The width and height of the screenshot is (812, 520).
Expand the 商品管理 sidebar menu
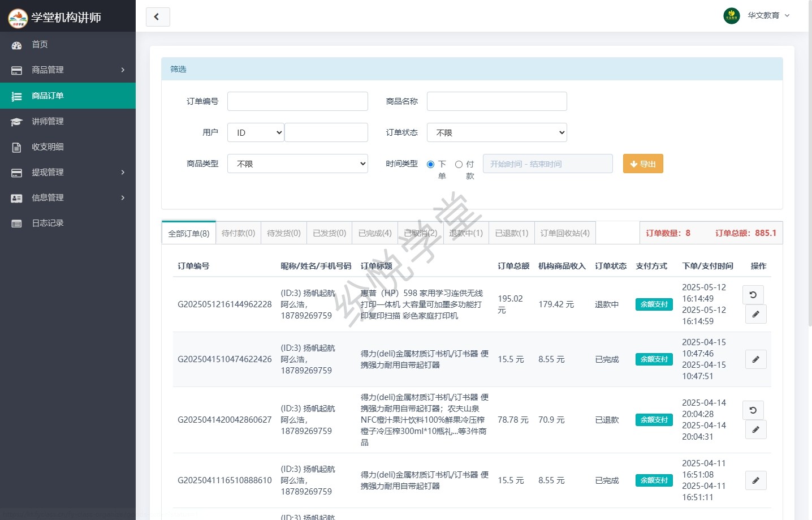pos(68,70)
